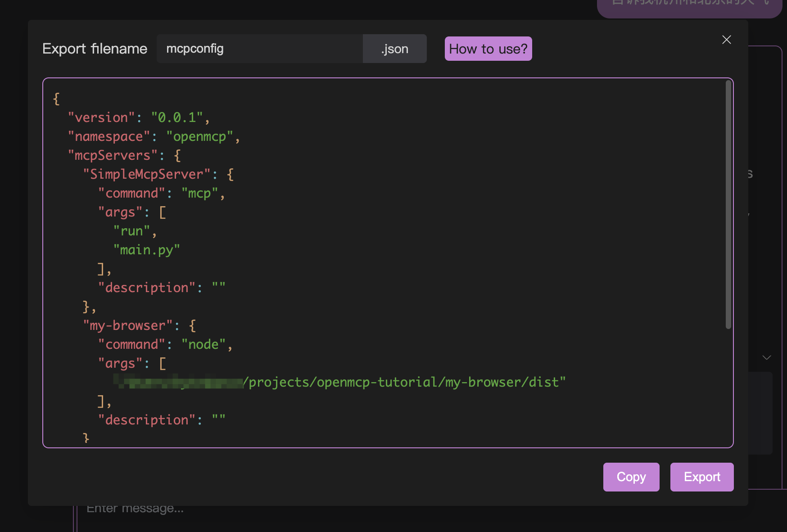Click the .json extension suffix
The width and height of the screenshot is (787, 532).
coord(394,49)
